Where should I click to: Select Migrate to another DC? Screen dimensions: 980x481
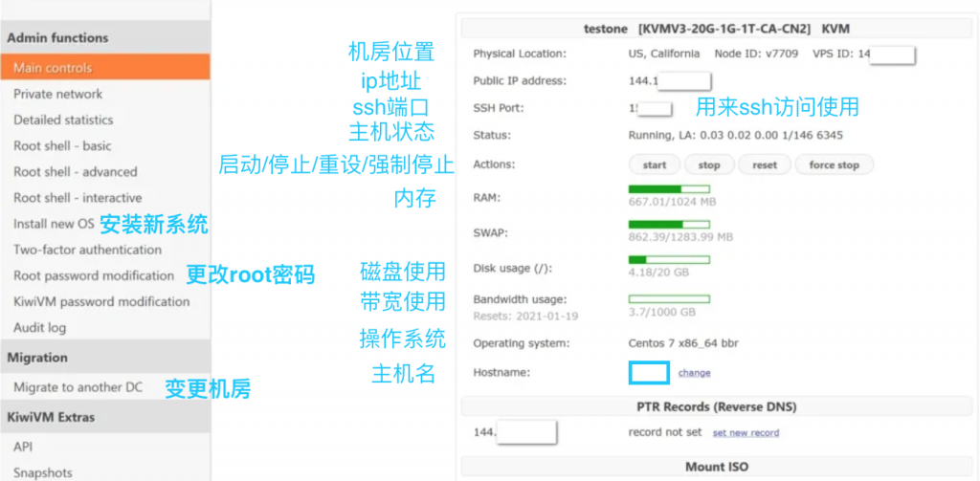pos(78,387)
